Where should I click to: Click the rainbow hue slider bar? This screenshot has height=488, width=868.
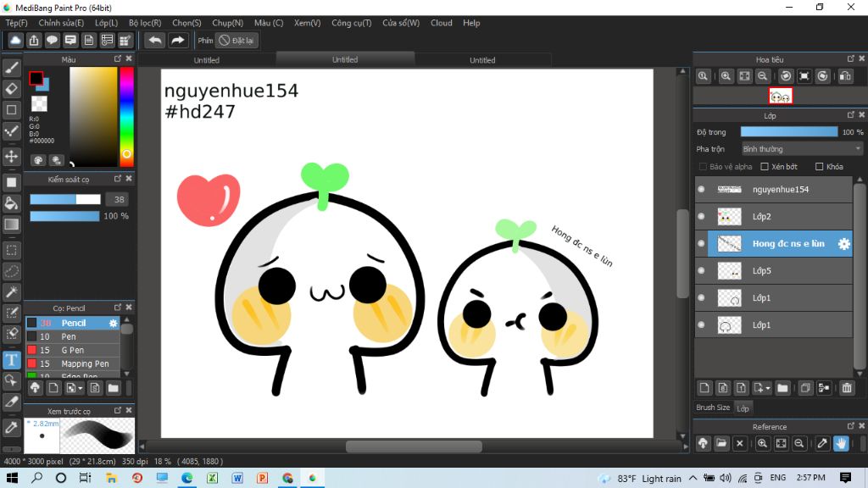click(x=127, y=116)
